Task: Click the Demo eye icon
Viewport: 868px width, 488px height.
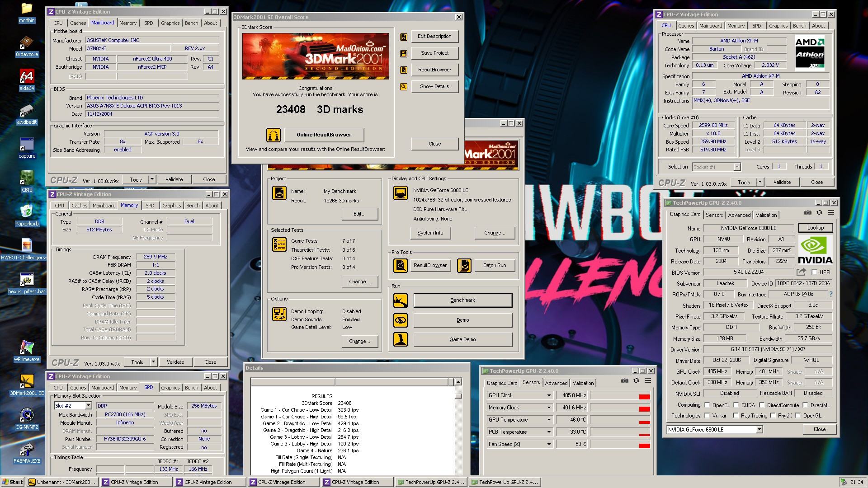Action: pyautogui.click(x=400, y=320)
